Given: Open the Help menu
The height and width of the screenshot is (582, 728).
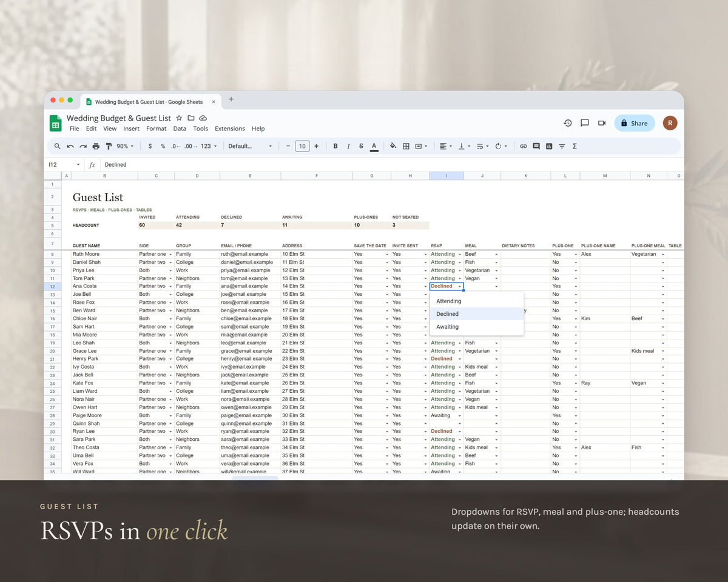Looking at the screenshot, I should 258,129.
